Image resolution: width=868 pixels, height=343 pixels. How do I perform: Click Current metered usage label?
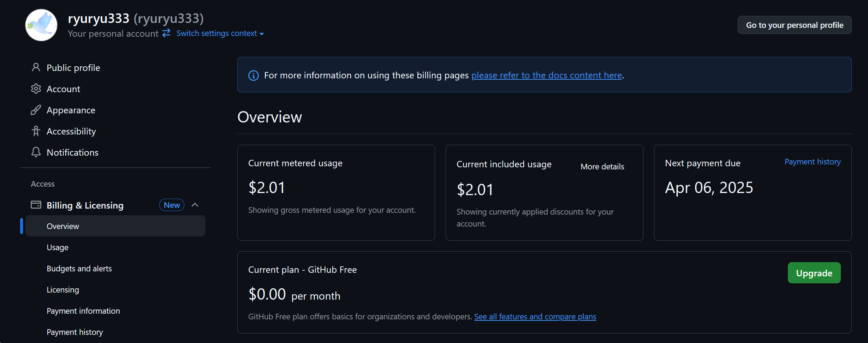[x=295, y=163]
